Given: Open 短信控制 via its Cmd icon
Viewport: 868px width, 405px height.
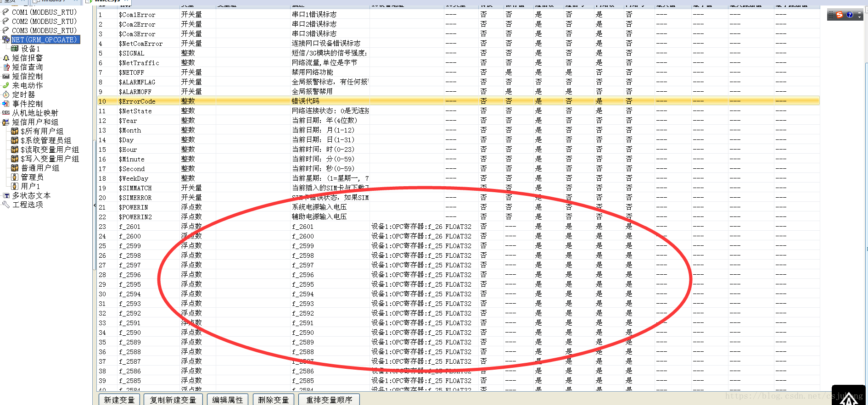Looking at the screenshot, I should click(x=6, y=76).
